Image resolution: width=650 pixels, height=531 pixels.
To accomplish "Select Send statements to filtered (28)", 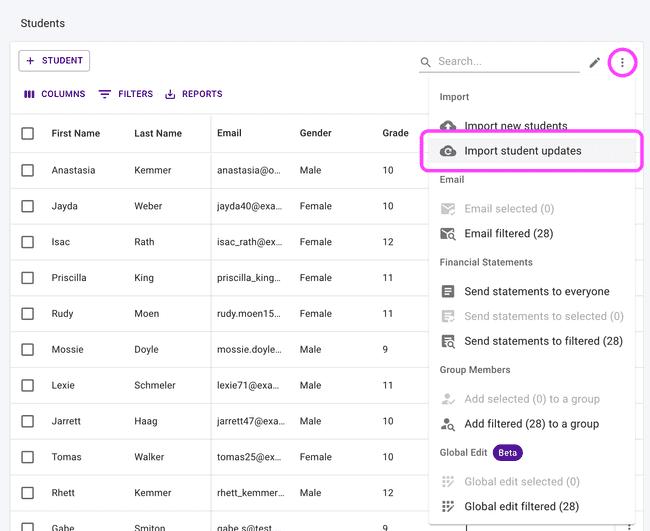I will (543, 341).
